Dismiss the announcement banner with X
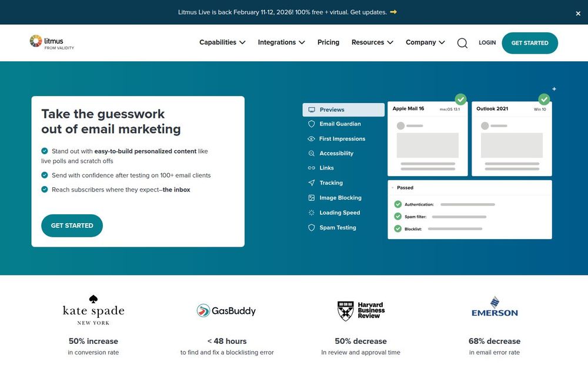The height and width of the screenshot is (368, 588). click(x=578, y=14)
